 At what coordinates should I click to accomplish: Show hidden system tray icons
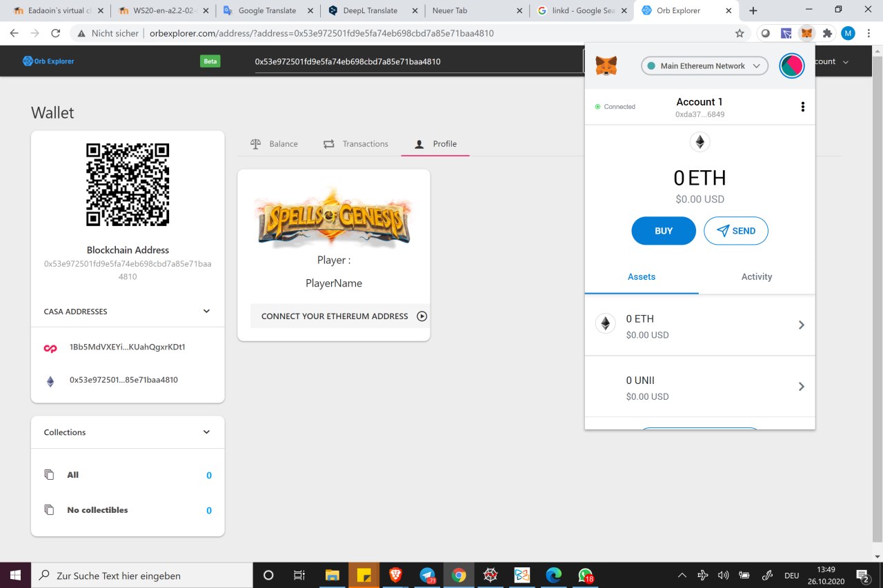pos(682,575)
